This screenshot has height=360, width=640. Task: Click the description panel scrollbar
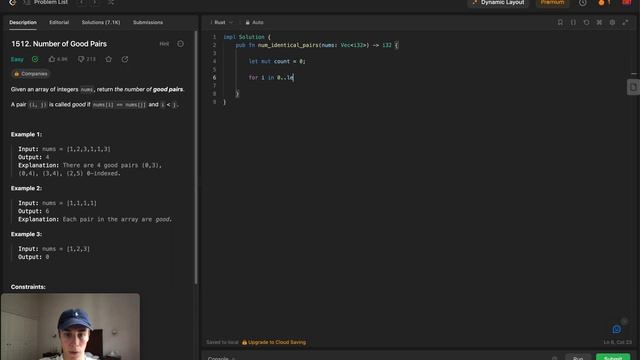pyautogui.click(x=196, y=158)
